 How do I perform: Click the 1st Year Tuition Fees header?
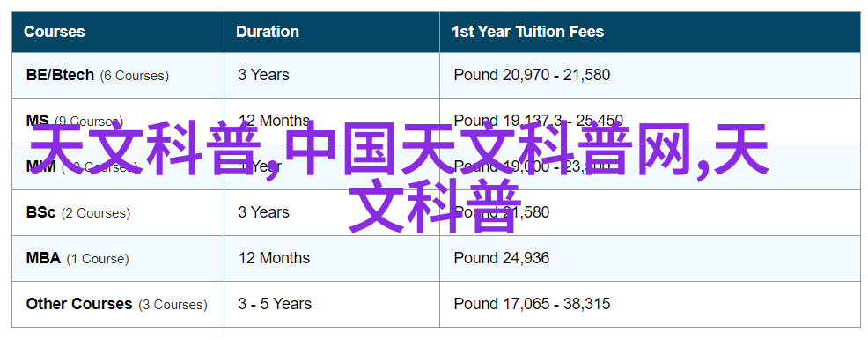pyautogui.click(x=648, y=32)
